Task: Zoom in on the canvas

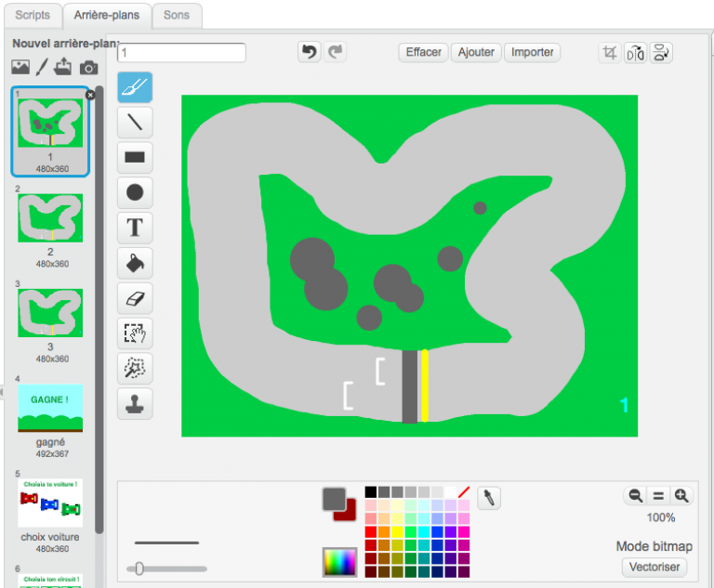Action: pos(681,496)
